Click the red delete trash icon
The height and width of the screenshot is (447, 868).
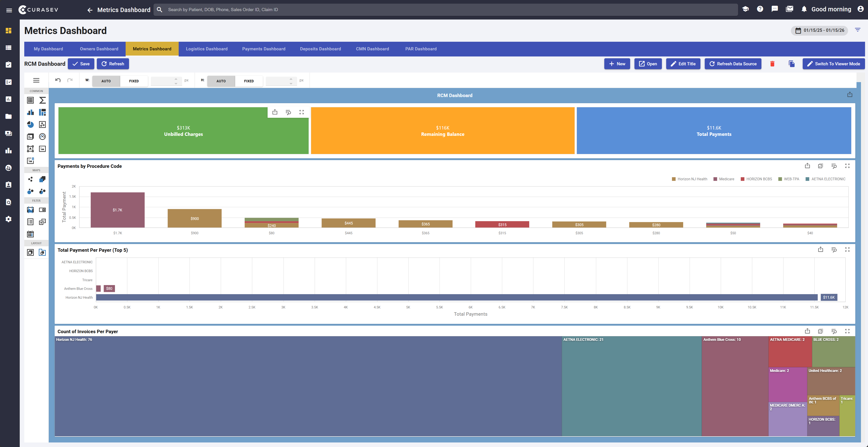(772, 64)
